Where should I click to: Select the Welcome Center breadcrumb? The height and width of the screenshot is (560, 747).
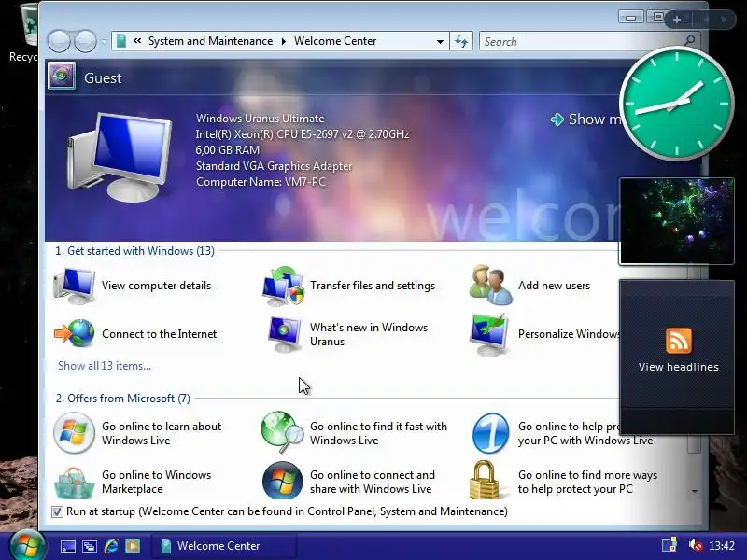point(335,41)
